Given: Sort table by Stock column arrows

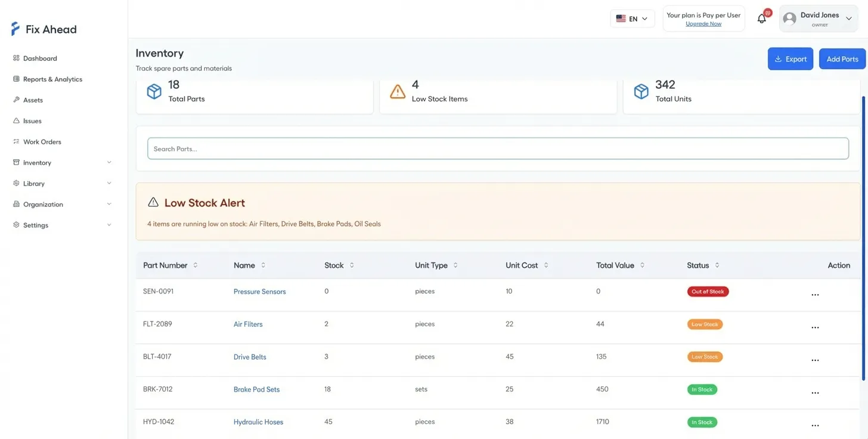Looking at the screenshot, I should point(352,265).
